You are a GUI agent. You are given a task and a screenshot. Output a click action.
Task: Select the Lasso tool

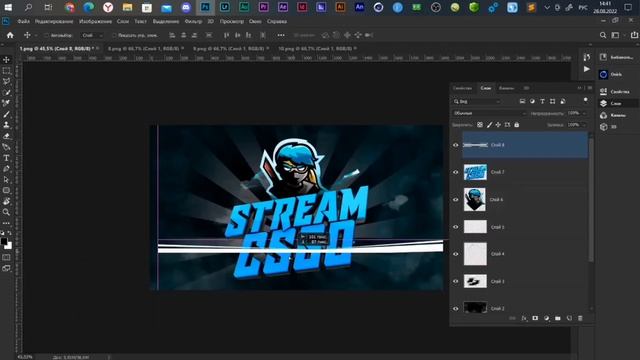(x=6, y=82)
